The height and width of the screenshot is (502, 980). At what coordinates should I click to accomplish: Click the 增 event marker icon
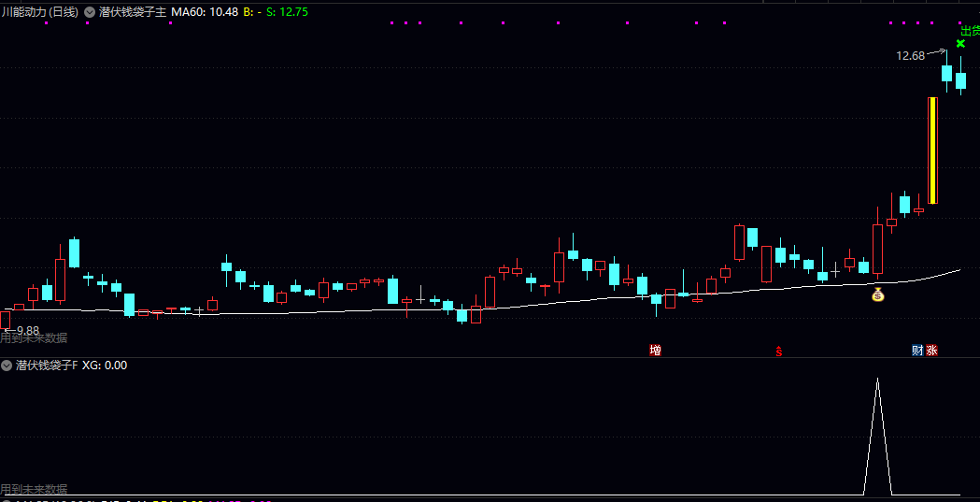655,350
